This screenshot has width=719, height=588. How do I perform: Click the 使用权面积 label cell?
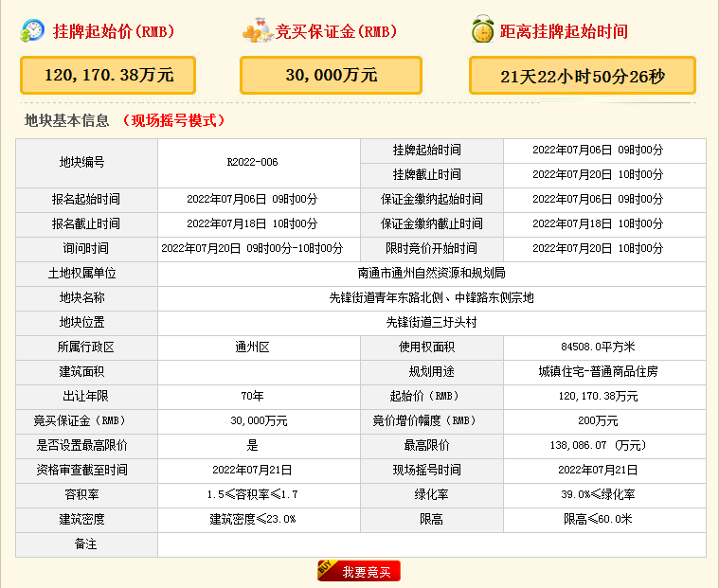[x=432, y=347]
